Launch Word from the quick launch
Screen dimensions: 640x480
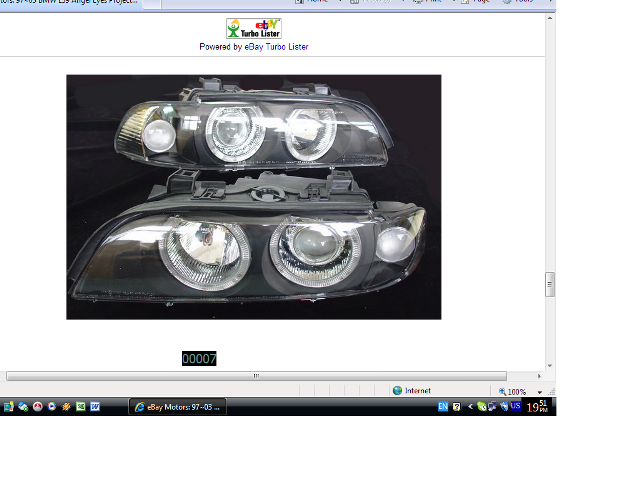tap(95, 407)
